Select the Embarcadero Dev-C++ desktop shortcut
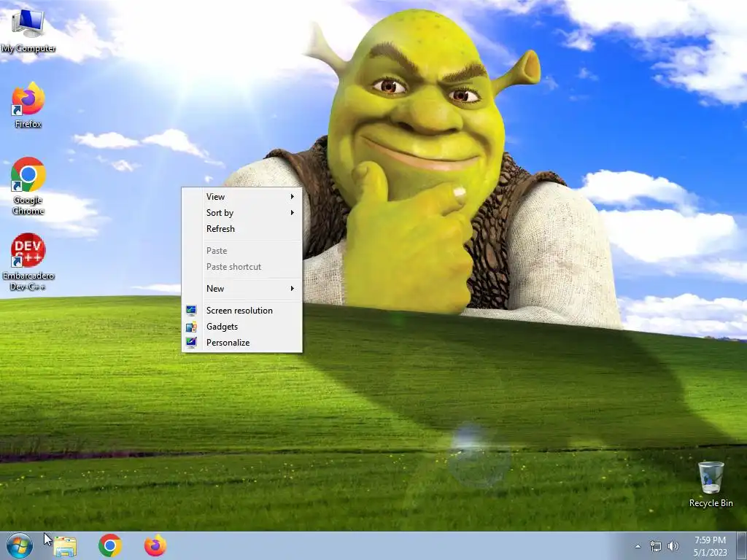 point(28,262)
